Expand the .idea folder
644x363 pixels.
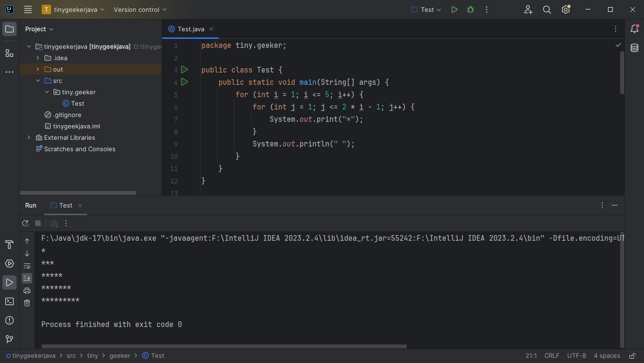tap(38, 58)
